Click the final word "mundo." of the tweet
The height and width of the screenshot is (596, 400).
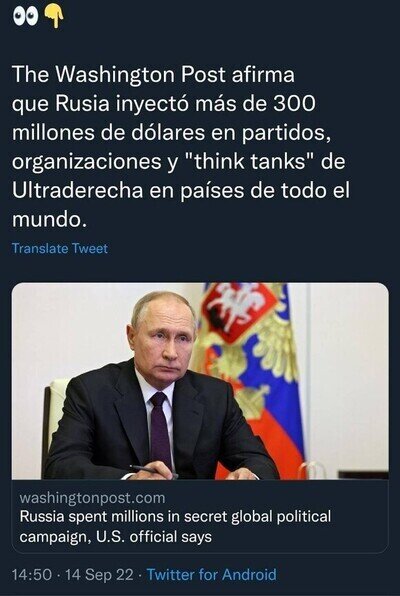click(49, 219)
